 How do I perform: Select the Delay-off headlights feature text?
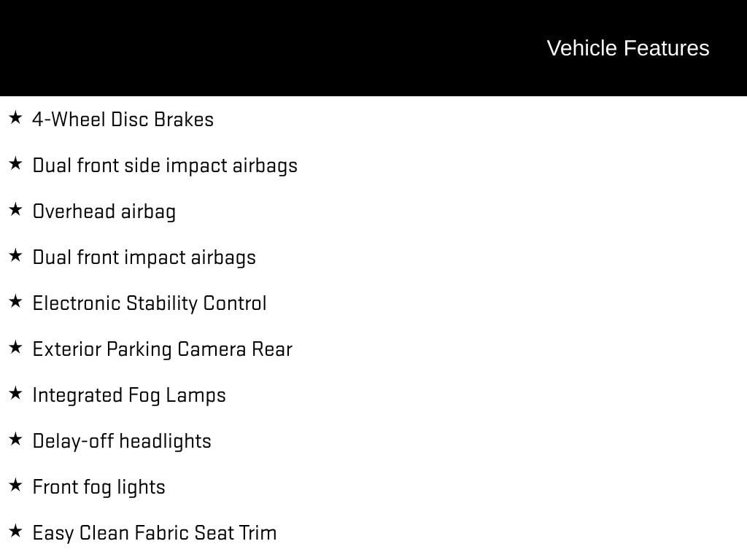coord(122,441)
